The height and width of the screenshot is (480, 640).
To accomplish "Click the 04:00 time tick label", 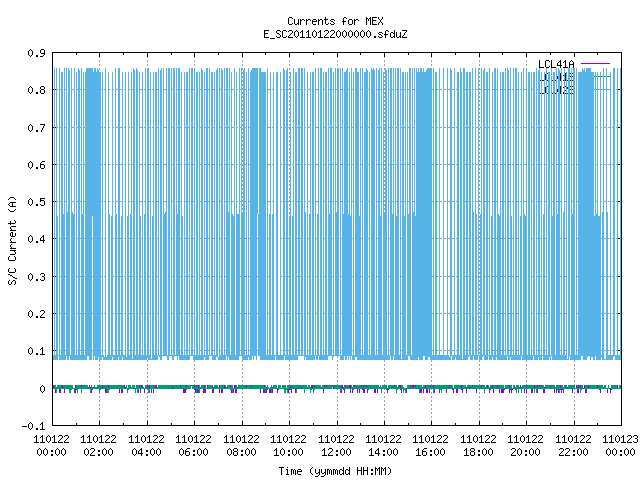I will click(x=147, y=452).
